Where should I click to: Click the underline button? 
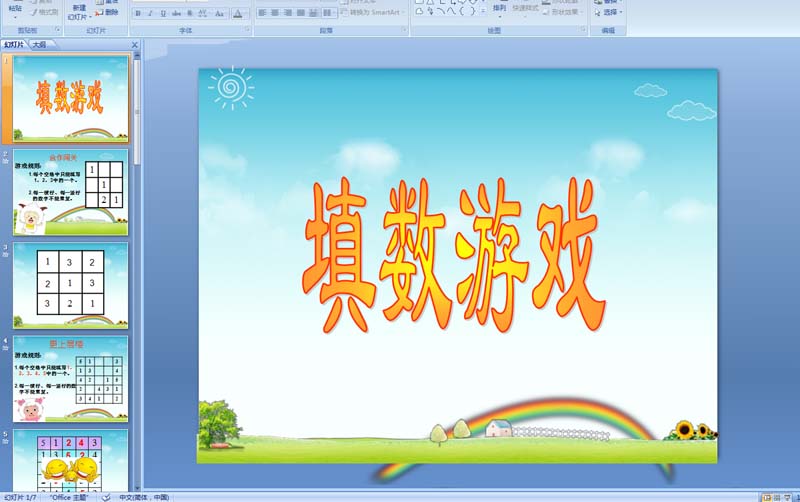click(164, 14)
